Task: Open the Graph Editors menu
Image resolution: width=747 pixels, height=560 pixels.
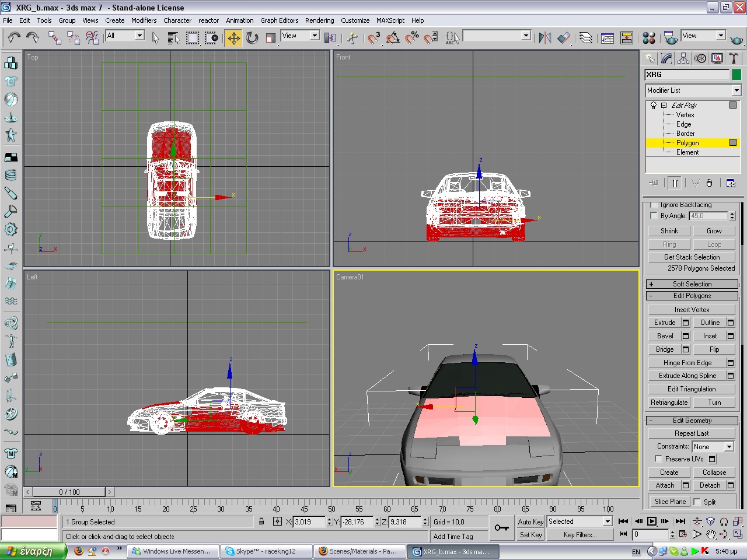Action: (279, 20)
